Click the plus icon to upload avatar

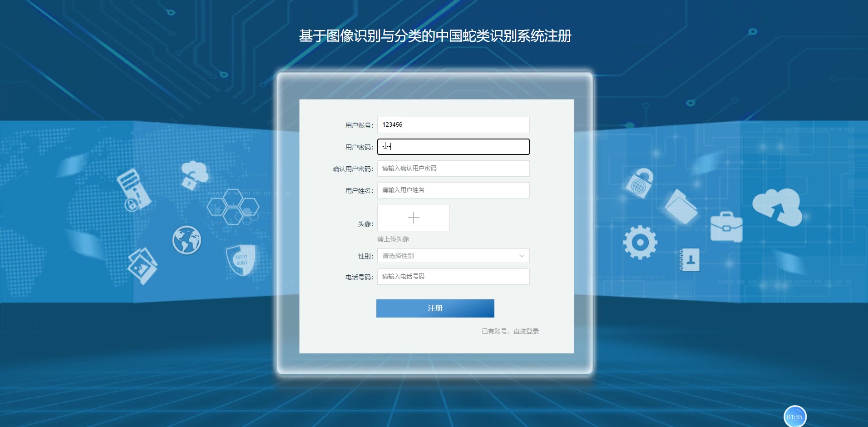(414, 218)
